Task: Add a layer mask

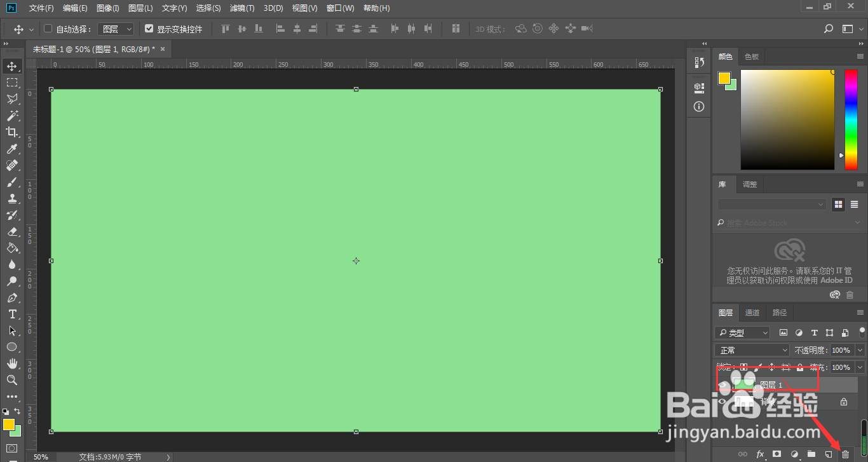Action: coord(776,454)
